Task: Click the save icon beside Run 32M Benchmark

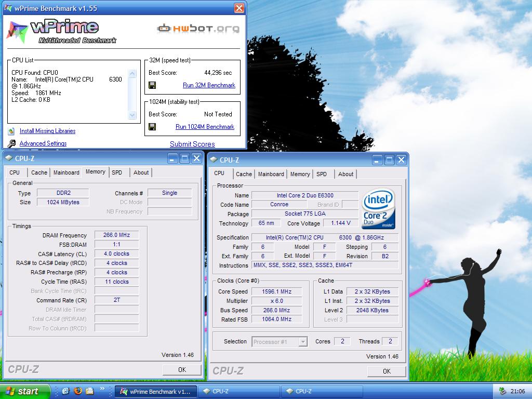Action: click(152, 85)
